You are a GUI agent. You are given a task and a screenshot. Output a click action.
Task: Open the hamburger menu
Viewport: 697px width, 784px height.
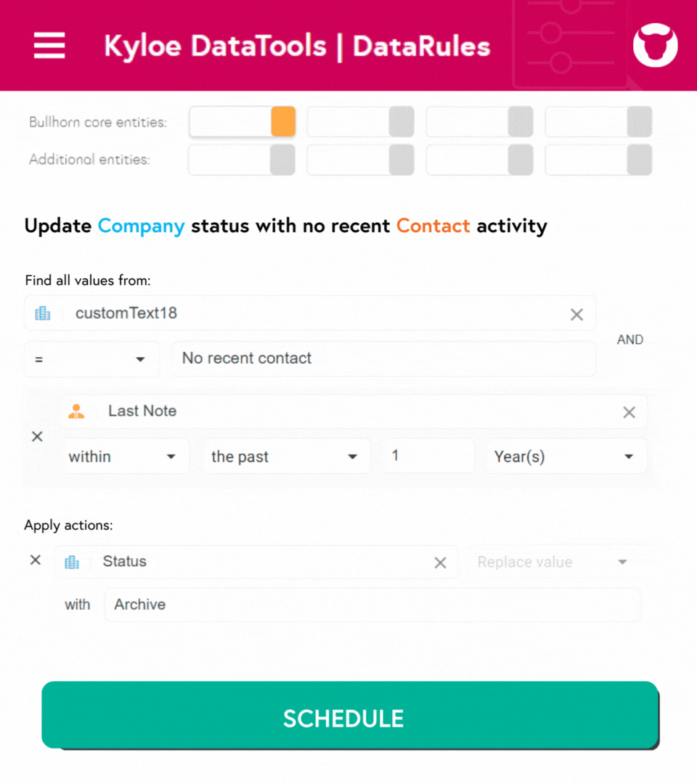point(49,46)
